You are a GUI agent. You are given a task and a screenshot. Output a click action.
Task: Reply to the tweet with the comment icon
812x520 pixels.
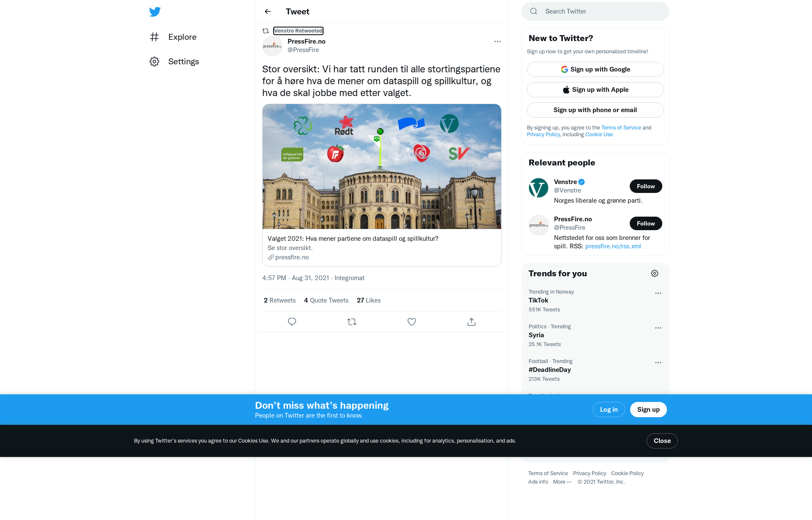click(x=292, y=322)
